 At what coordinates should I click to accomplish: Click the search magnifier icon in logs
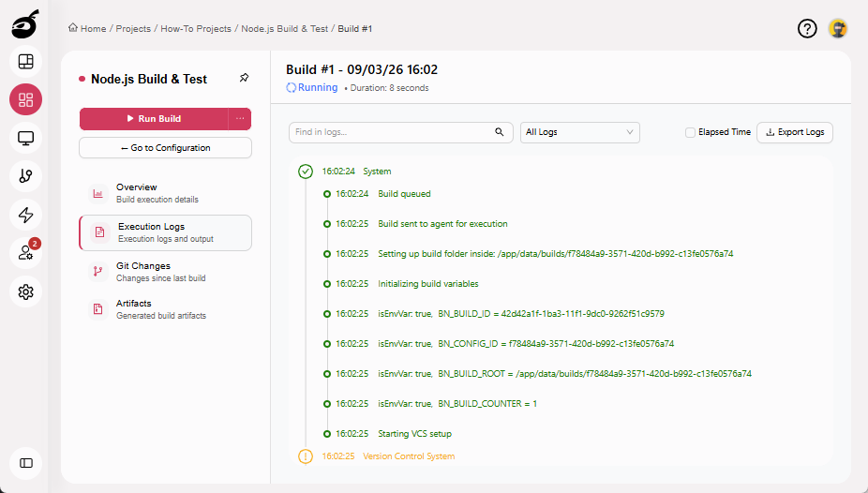tap(500, 132)
